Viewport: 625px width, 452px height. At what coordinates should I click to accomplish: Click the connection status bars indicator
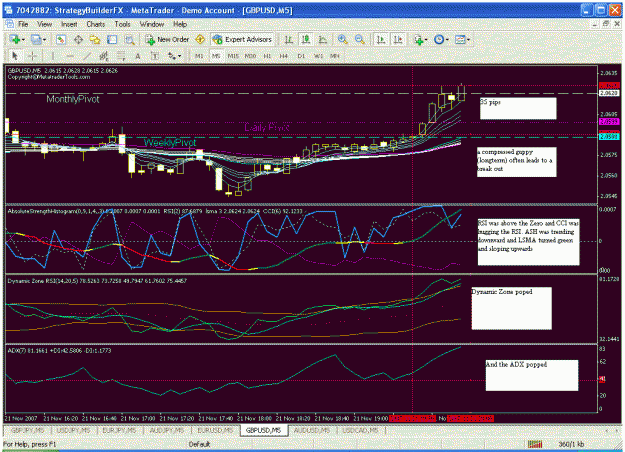(535, 444)
